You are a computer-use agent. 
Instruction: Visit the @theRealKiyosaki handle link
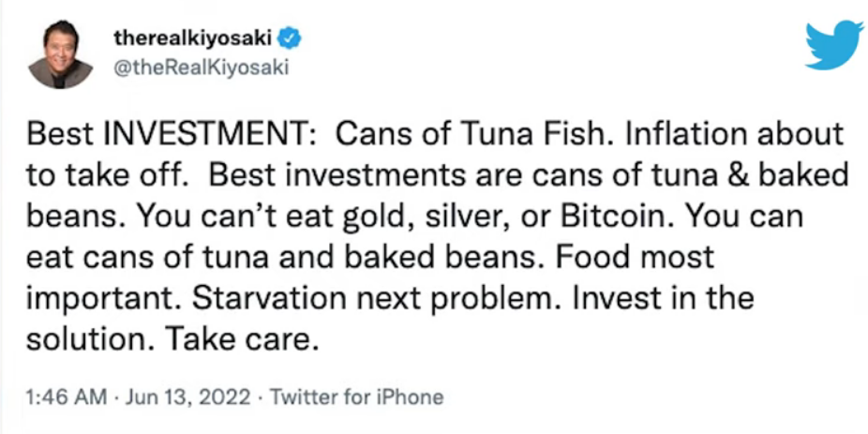(201, 67)
